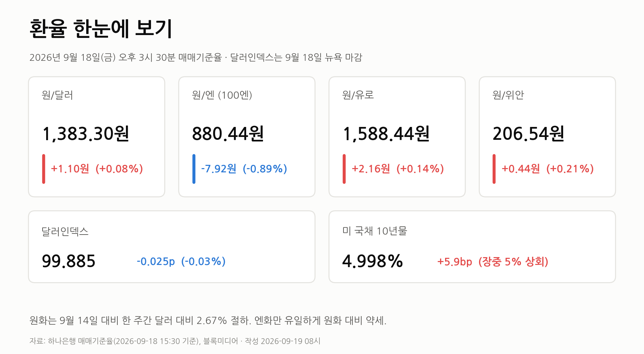Open the 원/위안 card label

pyautogui.click(x=508, y=95)
